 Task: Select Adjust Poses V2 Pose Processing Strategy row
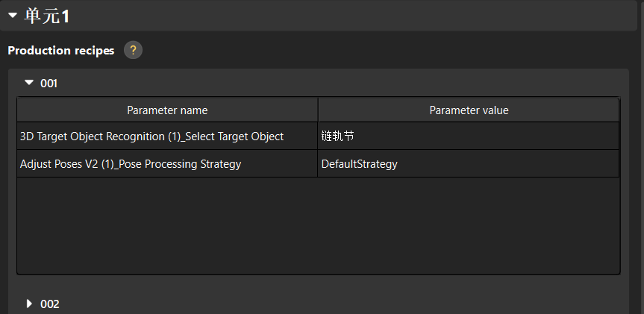(x=131, y=164)
